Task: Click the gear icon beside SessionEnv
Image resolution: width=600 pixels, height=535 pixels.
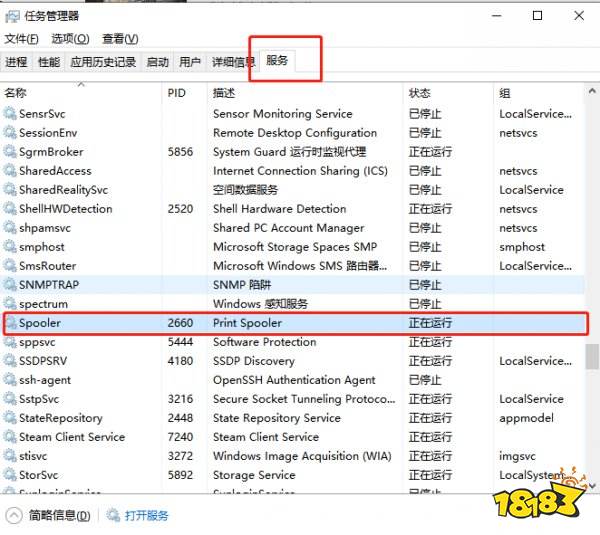Action: pos(10,132)
